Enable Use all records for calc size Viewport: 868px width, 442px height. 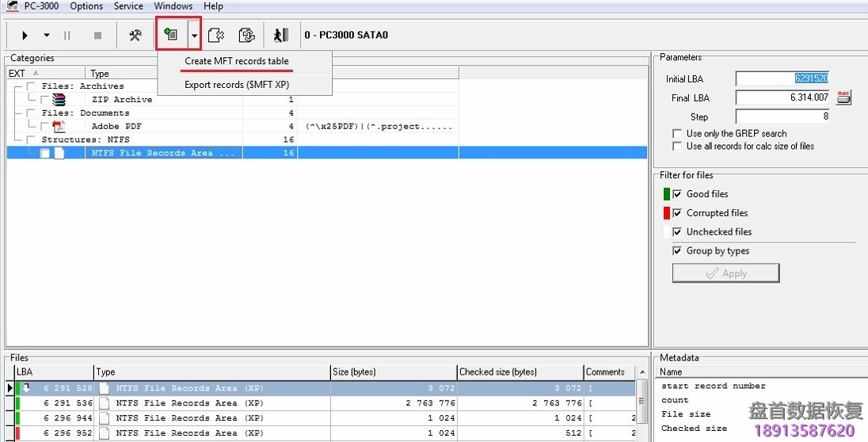(x=677, y=147)
